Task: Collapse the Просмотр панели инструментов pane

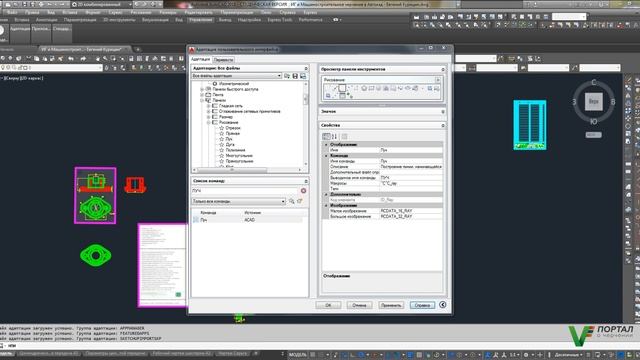Action: click(x=443, y=69)
